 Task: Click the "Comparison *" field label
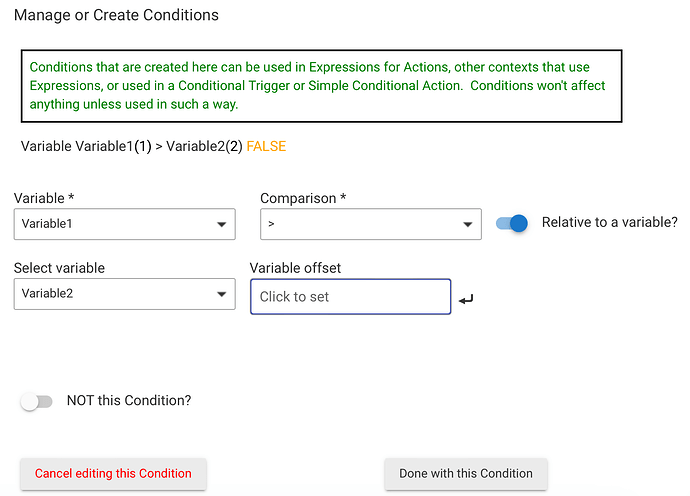303,199
